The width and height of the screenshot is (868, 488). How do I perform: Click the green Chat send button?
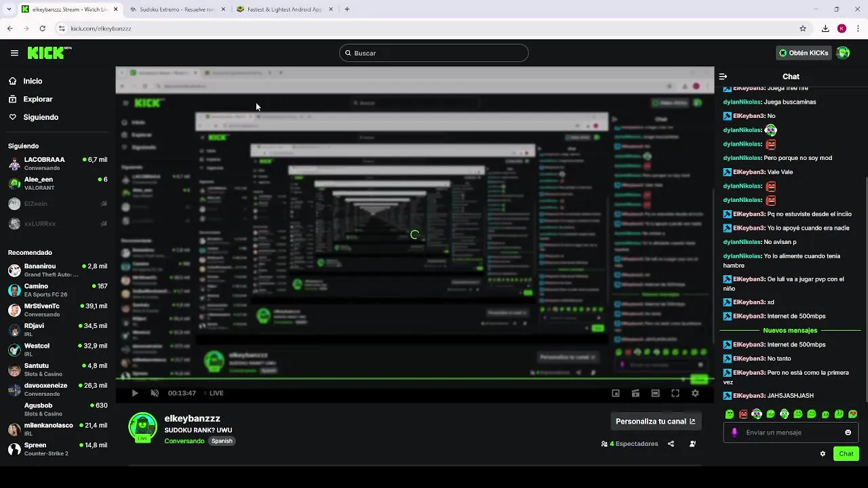click(x=846, y=454)
